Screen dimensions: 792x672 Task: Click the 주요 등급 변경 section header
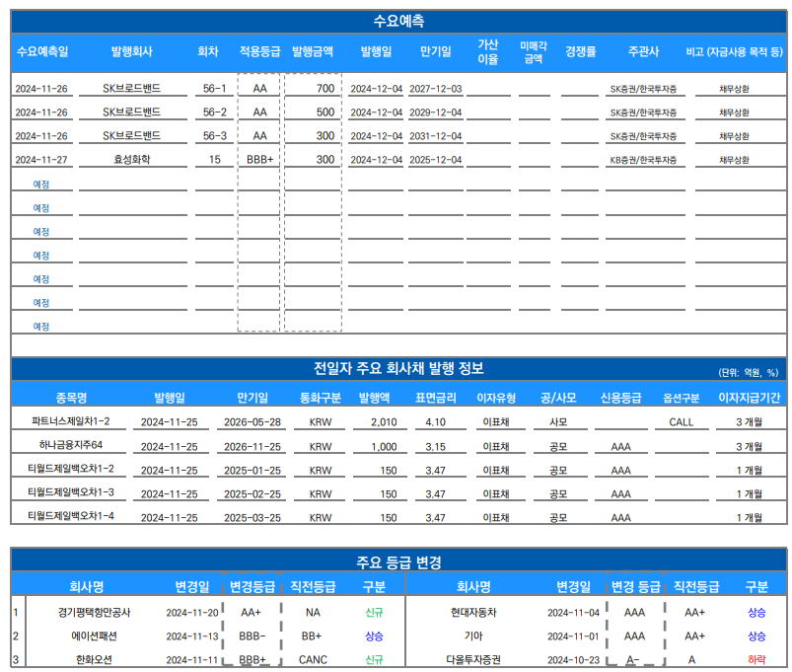[398, 561]
